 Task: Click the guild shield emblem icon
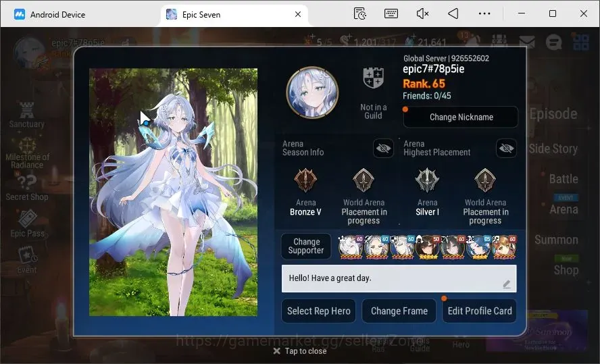pos(373,78)
